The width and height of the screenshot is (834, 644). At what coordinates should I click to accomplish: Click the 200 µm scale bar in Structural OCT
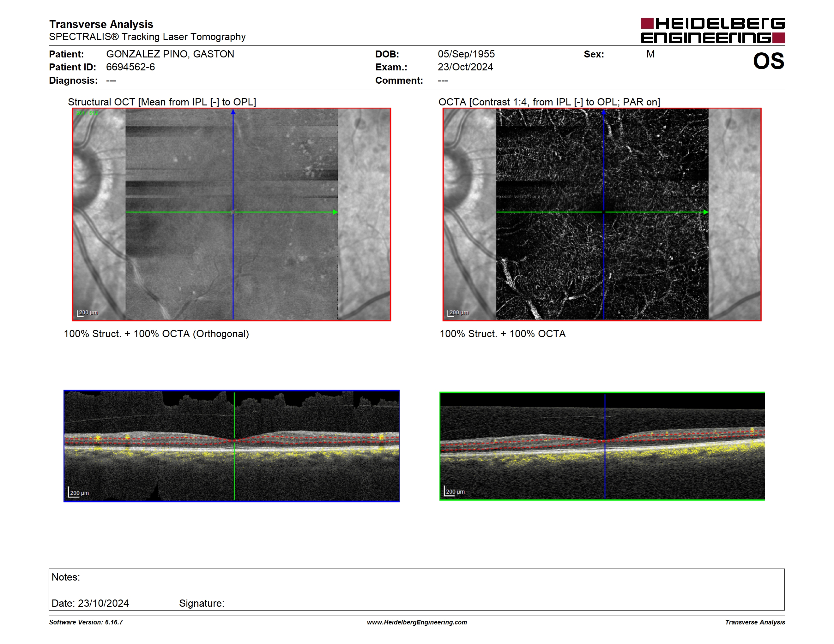tap(88, 313)
